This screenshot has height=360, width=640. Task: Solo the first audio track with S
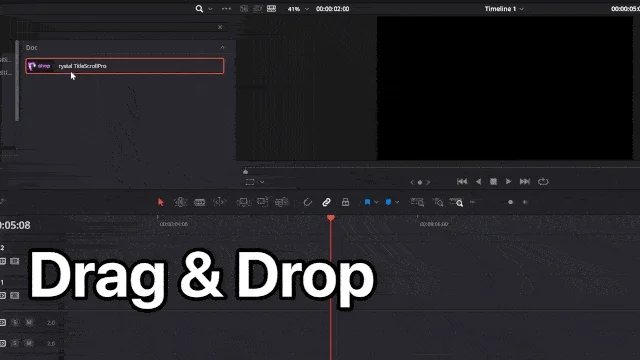coord(15,322)
